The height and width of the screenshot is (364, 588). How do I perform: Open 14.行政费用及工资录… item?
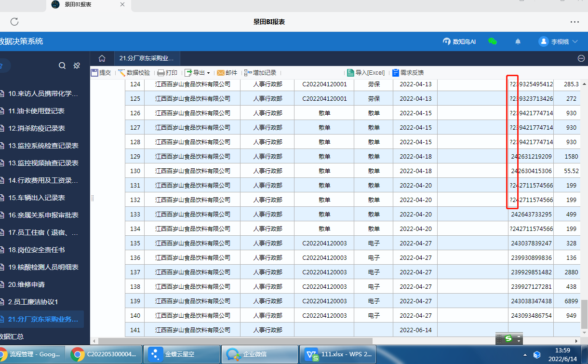click(x=42, y=180)
